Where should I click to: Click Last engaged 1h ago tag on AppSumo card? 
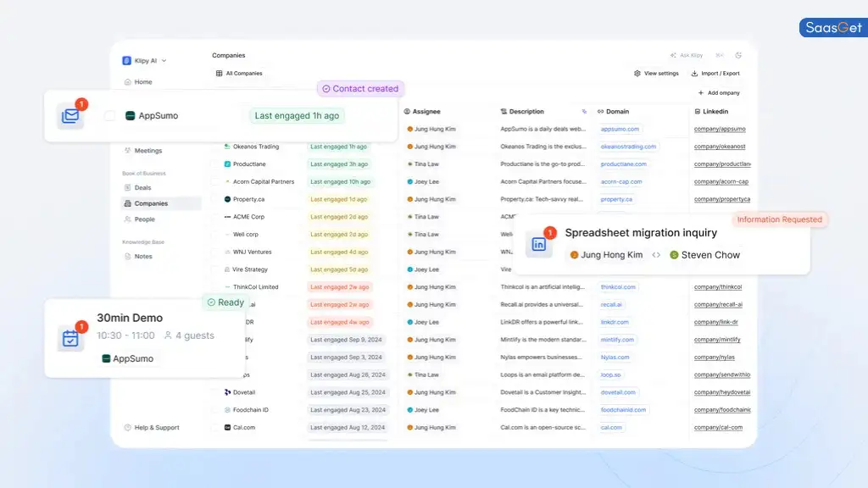point(297,115)
